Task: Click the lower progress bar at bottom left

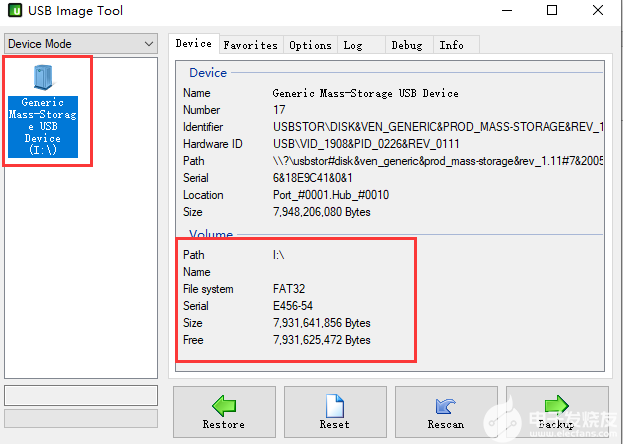Action: (80, 418)
